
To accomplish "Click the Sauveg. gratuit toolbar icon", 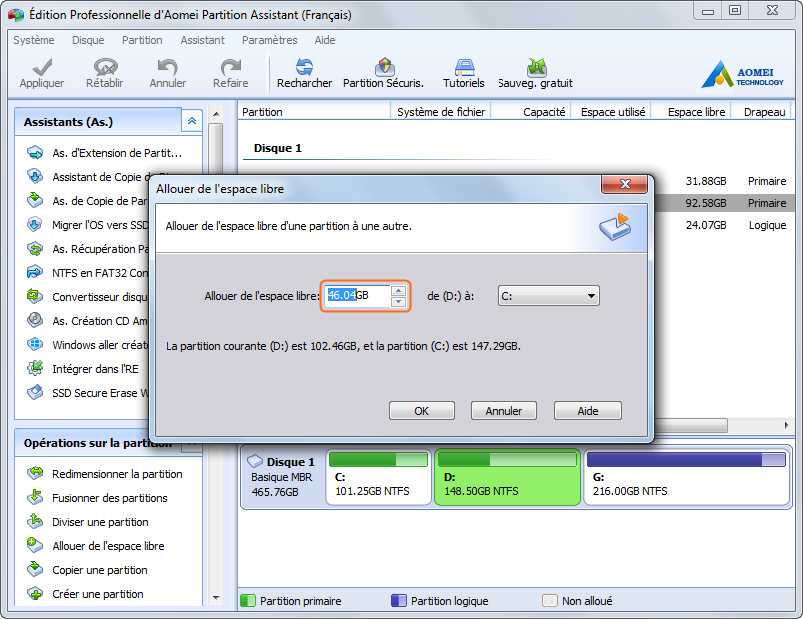I will [x=536, y=67].
